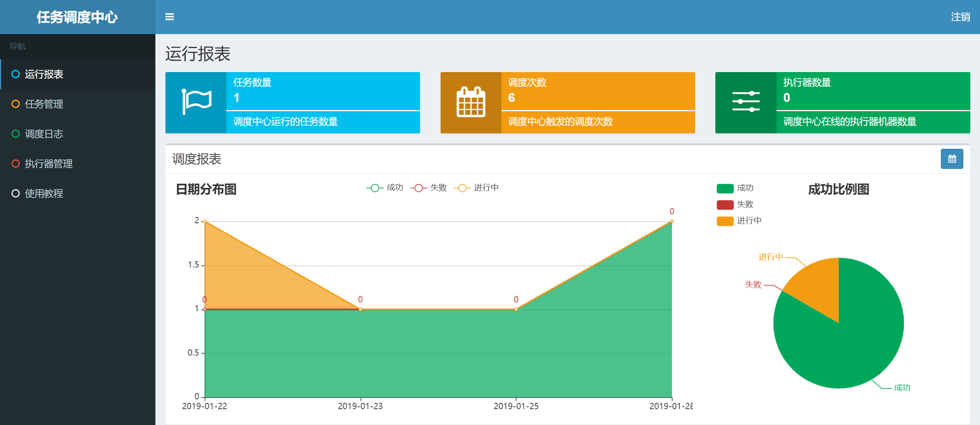The image size is (980, 425).
Task: Open 调度日志 in the sidebar
Action: pos(44,134)
